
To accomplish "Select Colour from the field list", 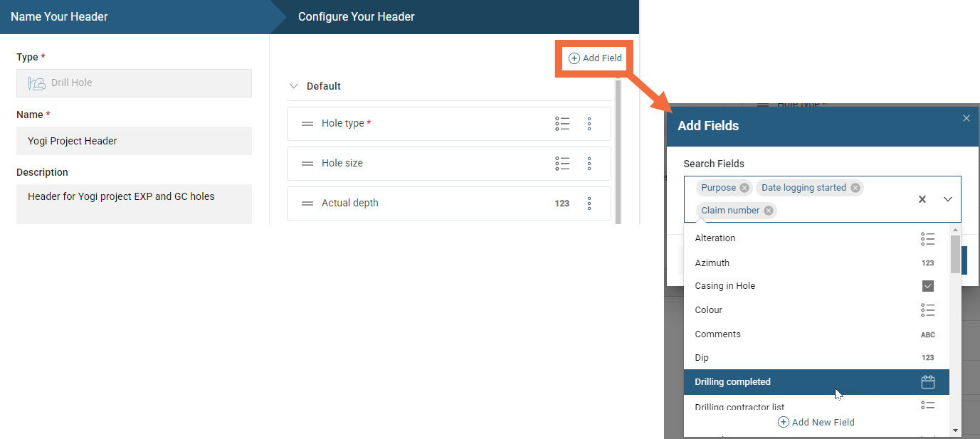I will (816, 310).
